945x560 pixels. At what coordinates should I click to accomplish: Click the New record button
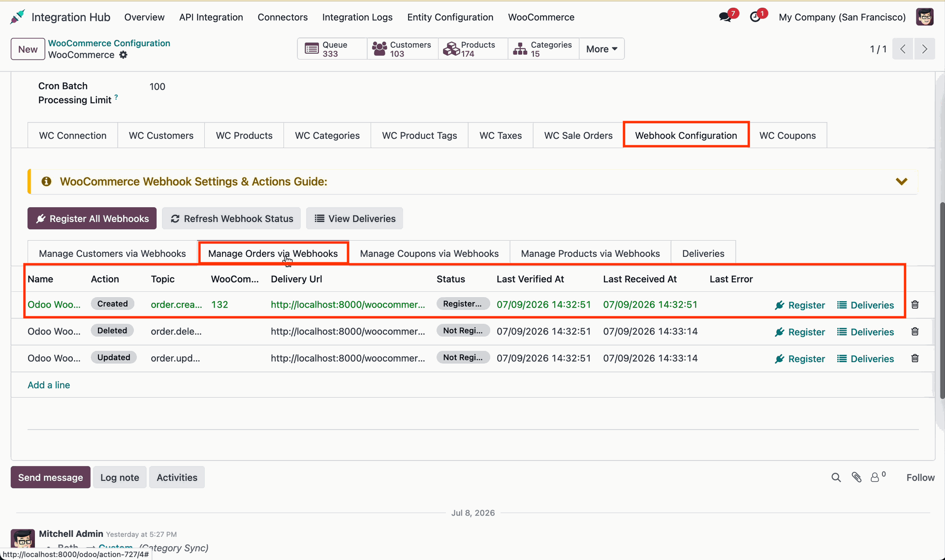point(28,49)
